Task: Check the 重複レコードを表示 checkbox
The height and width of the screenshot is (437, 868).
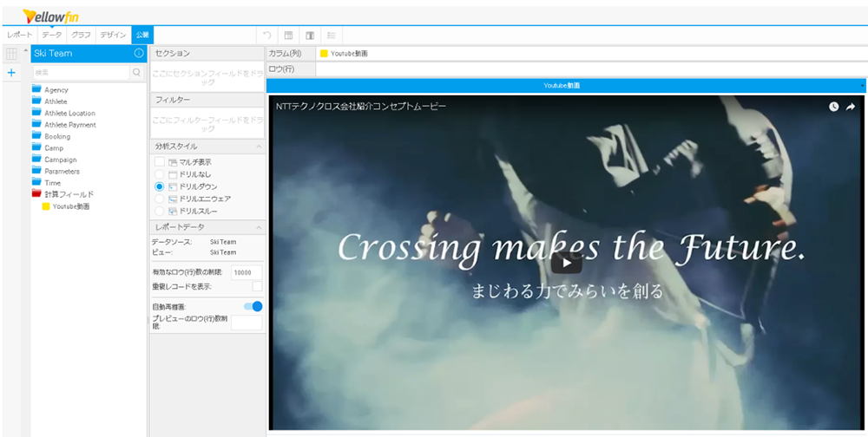Action: coord(258,286)
